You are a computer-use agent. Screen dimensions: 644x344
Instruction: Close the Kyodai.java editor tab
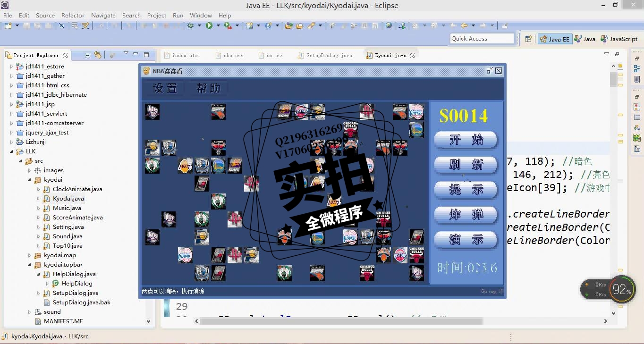point(412,55)
